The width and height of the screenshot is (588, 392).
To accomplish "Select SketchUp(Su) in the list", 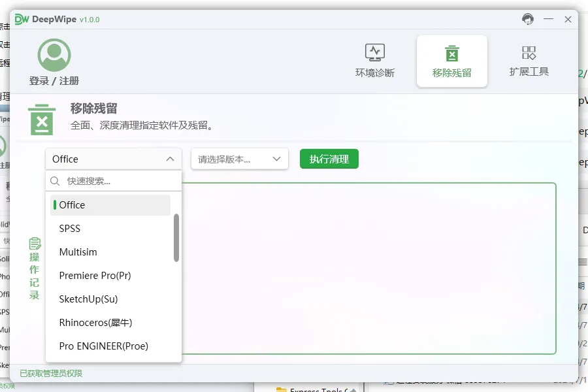I will (110, 299).
